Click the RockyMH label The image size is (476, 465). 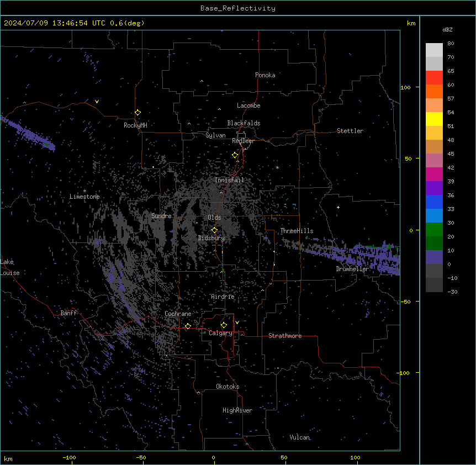[x=135, y=125]
